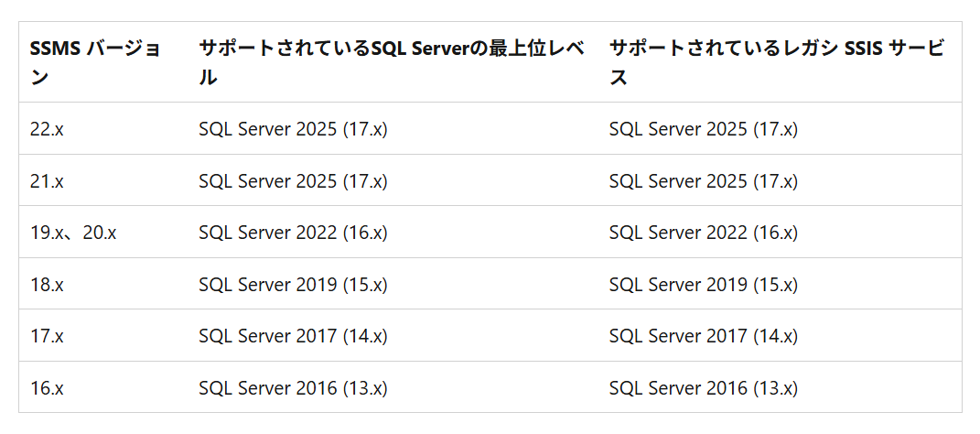
Task: Click SQL Server 2022 (16.x) in 最上位レベル column
Action: tap(293, 233)
